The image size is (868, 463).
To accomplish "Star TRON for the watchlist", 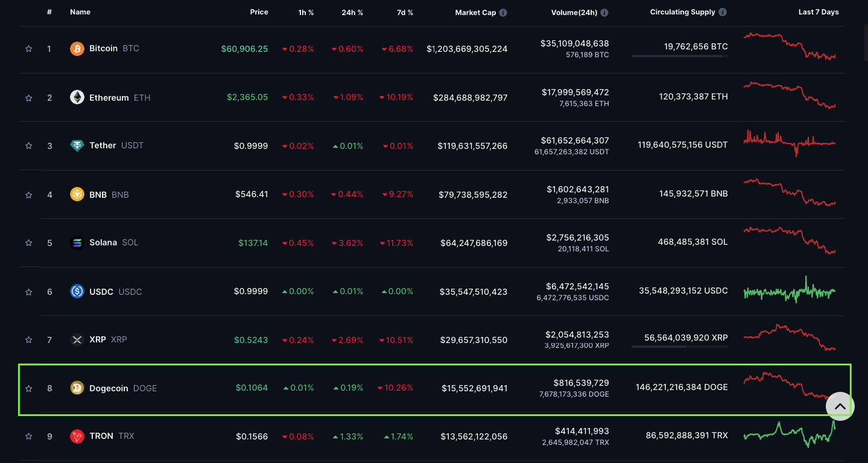I will (x=28, y=436).
